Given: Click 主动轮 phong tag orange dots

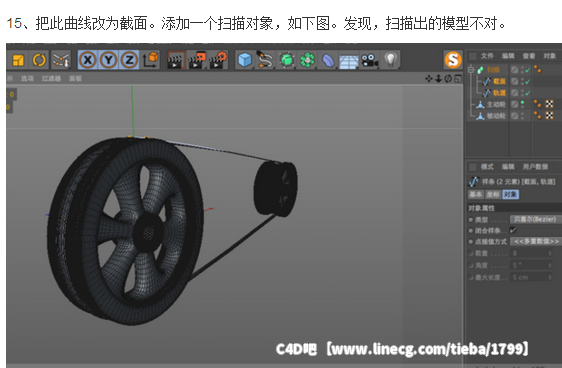Looking at the screenshot, I should [x=538, y=104].
